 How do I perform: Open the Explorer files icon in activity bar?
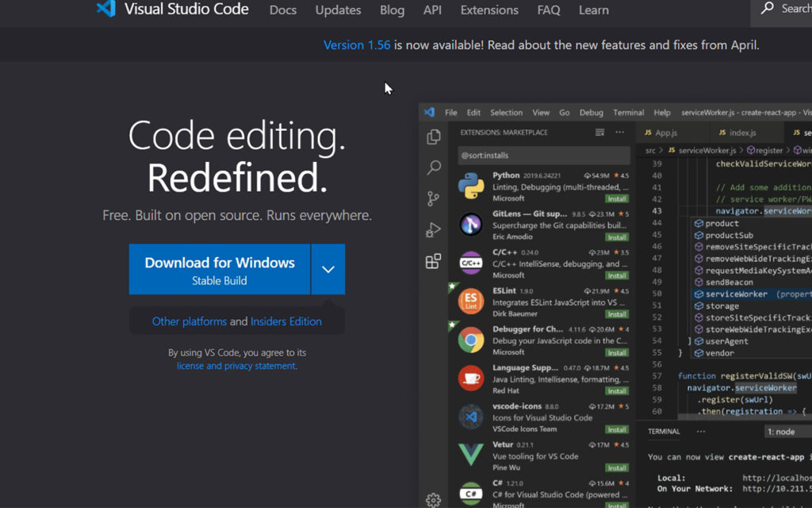point(433,137)
